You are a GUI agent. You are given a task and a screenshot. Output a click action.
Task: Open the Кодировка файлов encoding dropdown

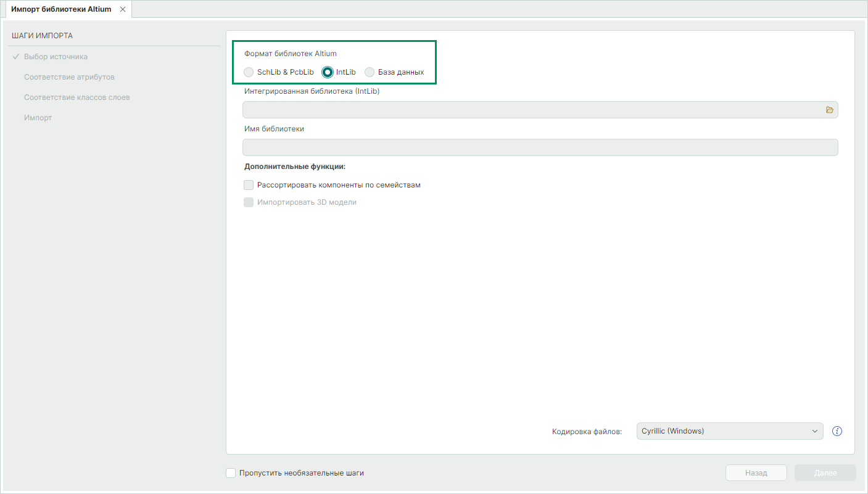tap(729, 431)
